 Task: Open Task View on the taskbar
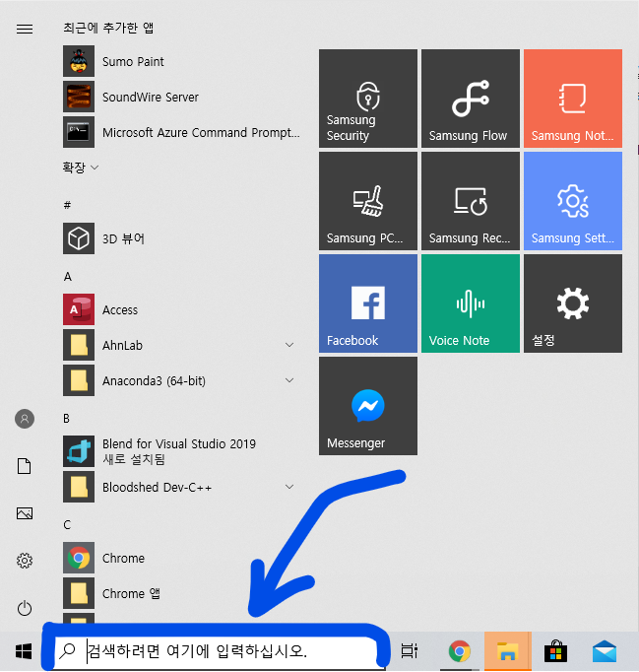tap(409, 651)
